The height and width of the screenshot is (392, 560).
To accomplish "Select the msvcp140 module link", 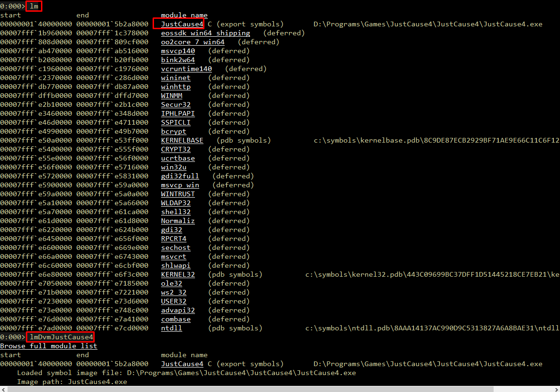I will (x=178, y=51).
